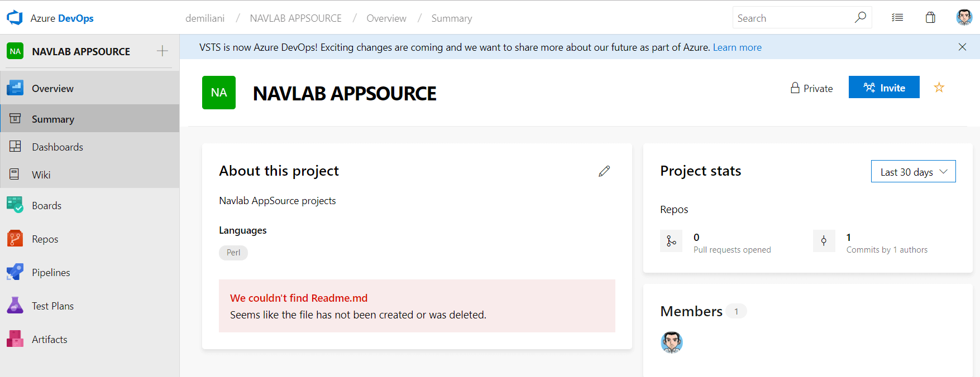Viewport: 980px width, 377px height.
Task: Click the Repos icon
Action: click(15, 238)
